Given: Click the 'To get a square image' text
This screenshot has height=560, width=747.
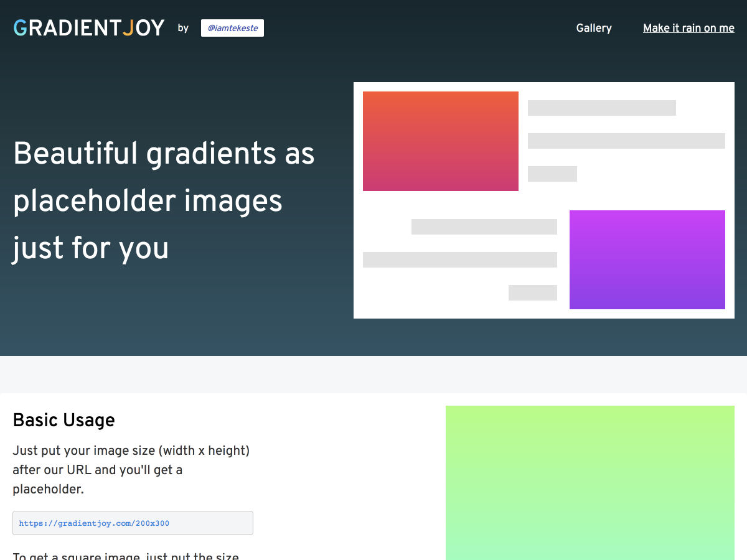Looking at the screenshot, I should (126, 555).
